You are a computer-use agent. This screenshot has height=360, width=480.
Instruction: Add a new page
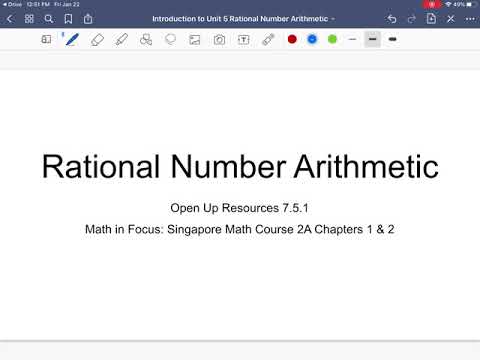[x=431, y=19]
